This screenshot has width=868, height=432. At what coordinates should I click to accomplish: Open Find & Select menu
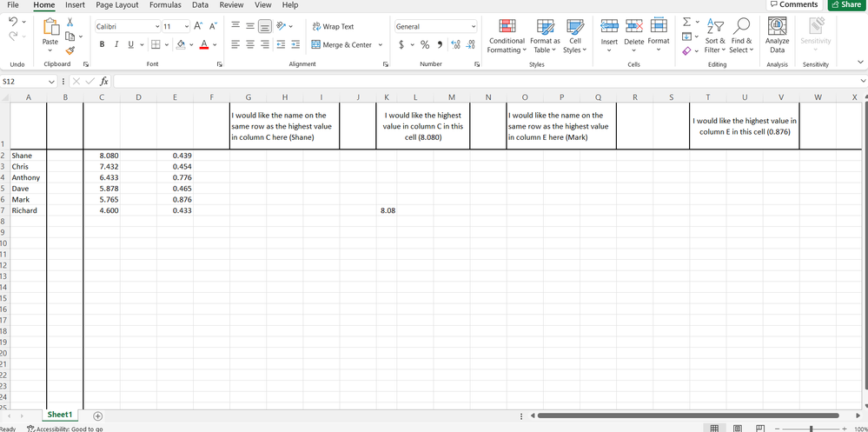pyautogui.click(x=741, y=36)
